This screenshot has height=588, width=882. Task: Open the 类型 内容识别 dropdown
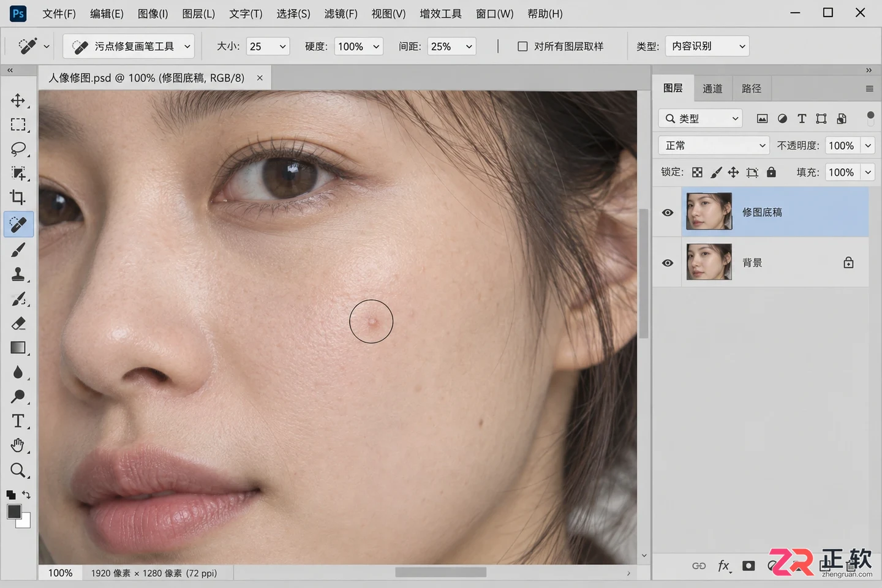click(707, 47)
